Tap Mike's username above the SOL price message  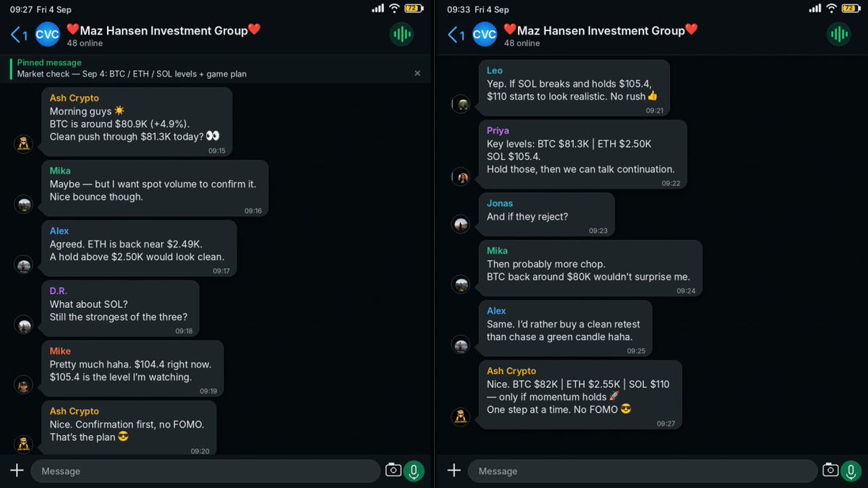tap(60, 351)
